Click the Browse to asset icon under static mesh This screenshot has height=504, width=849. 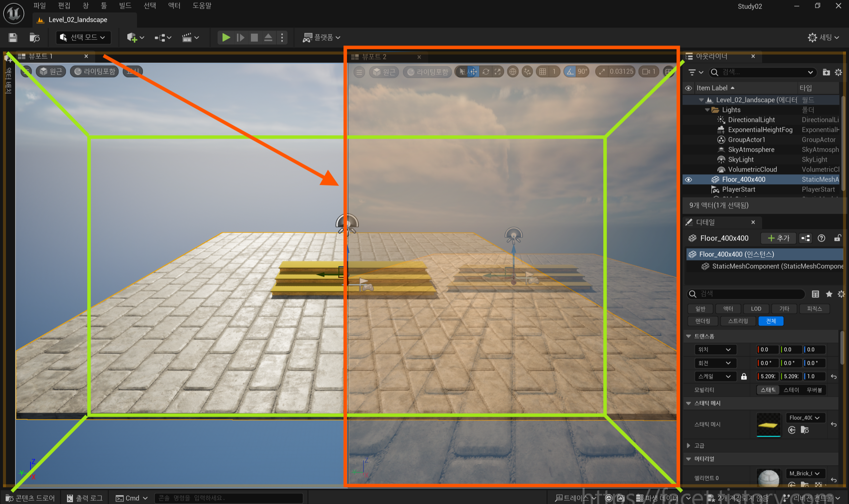pos(805,430)
